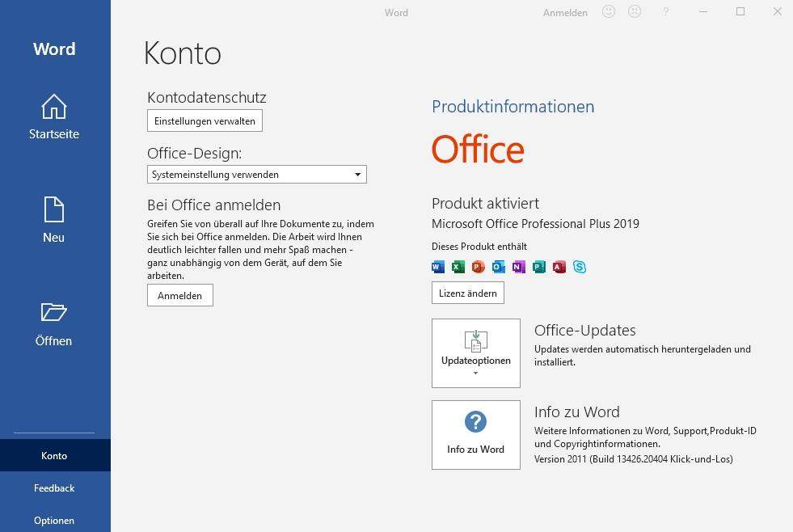Open the Öffnen folder icon
Screen dimensions: 793x532
click(x=53, y=314)
